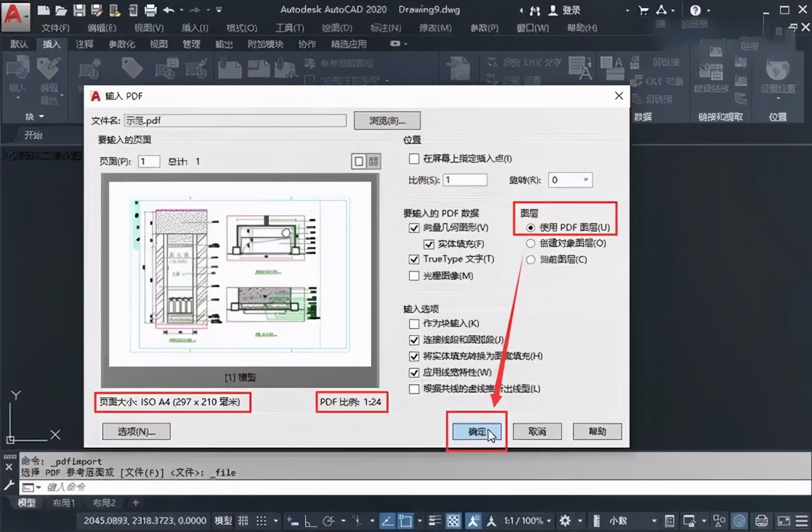
Task: Select 使用 PDF 图层(U) radio button
Action: point(531,227)
